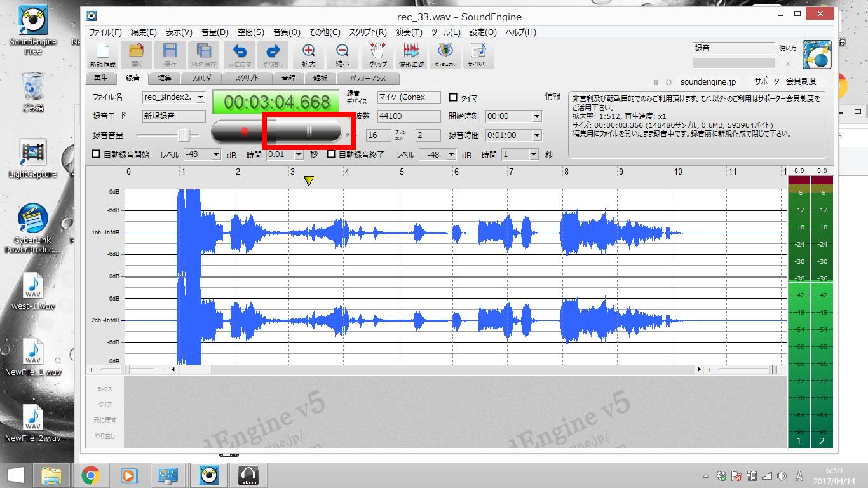Click the small loop arrows icon beside soundengine.jp

coord(668,82)
